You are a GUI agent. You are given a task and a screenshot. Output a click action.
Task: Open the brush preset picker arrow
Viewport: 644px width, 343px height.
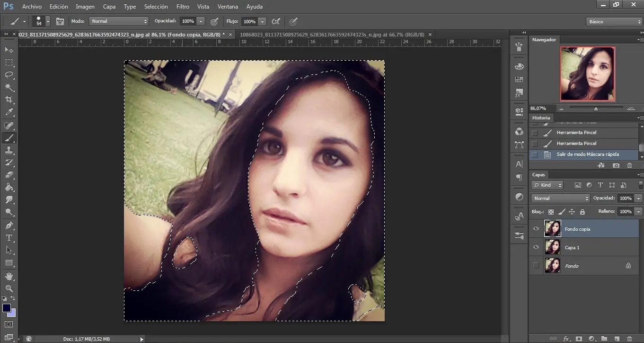pyautogui.click(x=48, y=21)
